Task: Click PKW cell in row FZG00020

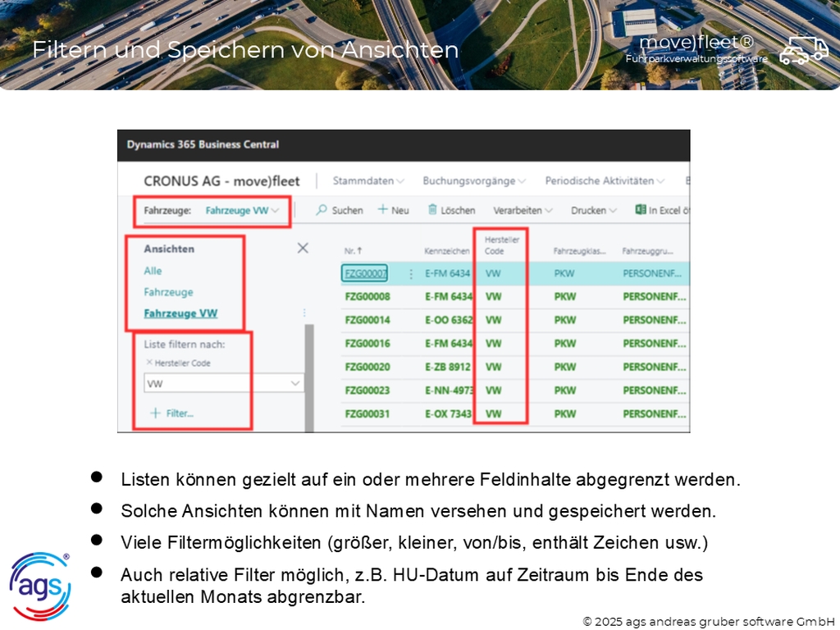Action: pos(565,367)
